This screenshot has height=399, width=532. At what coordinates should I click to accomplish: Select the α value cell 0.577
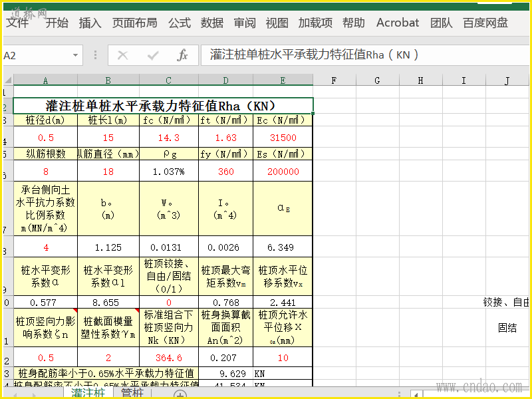45,302
